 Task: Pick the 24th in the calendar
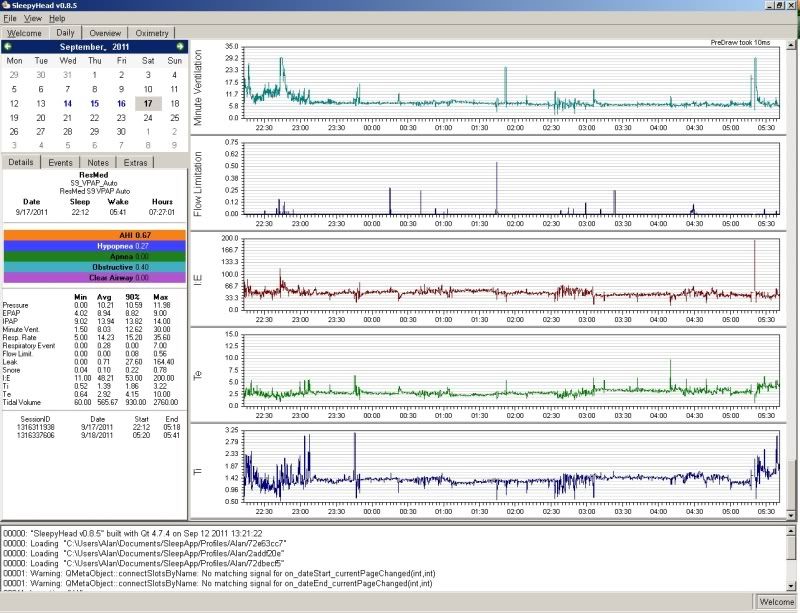point(148,118)
